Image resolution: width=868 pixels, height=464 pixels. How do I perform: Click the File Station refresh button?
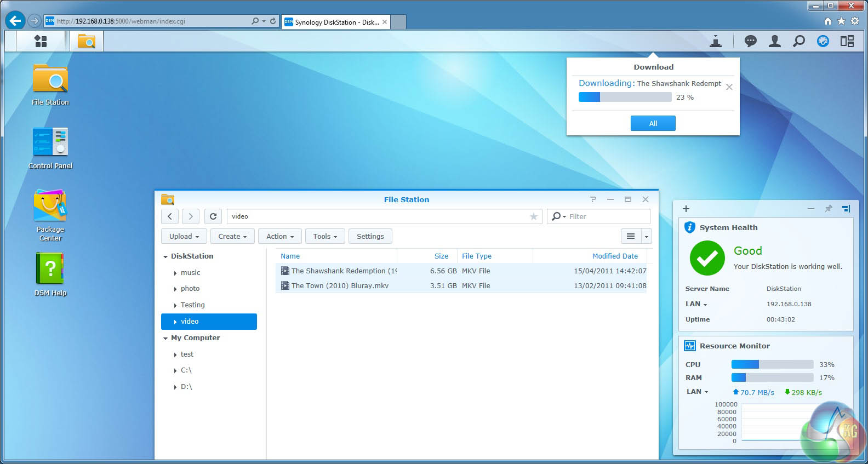(213, 216)
